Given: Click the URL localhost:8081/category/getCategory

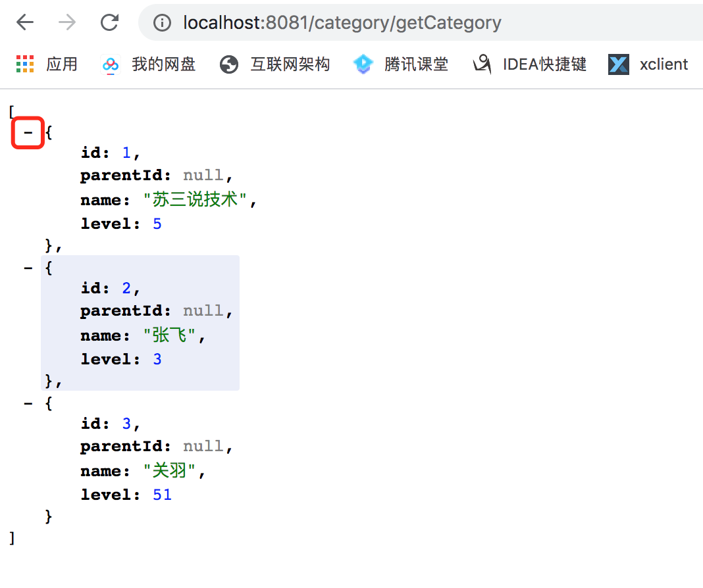Looking at the screenshot, I should pyautogui.click(x=342, y=22).
